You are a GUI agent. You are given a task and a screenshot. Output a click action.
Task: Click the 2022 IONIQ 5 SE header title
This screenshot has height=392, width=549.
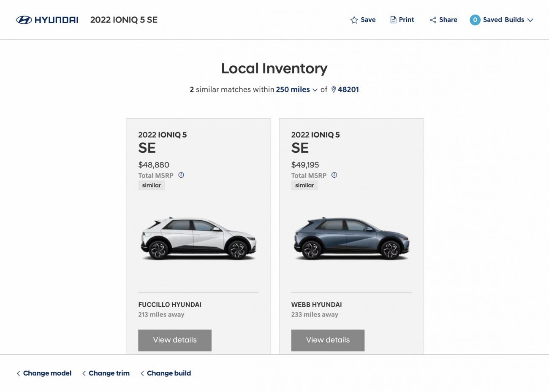124,20
